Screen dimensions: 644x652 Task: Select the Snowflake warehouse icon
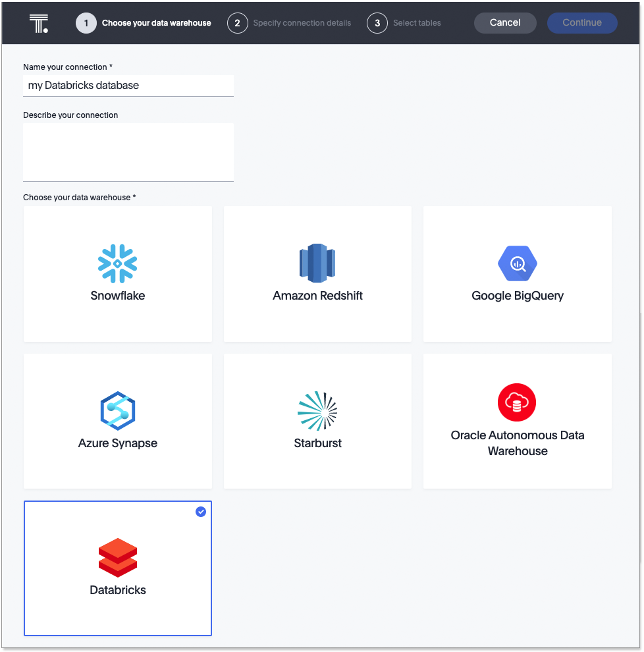(117, 262)
